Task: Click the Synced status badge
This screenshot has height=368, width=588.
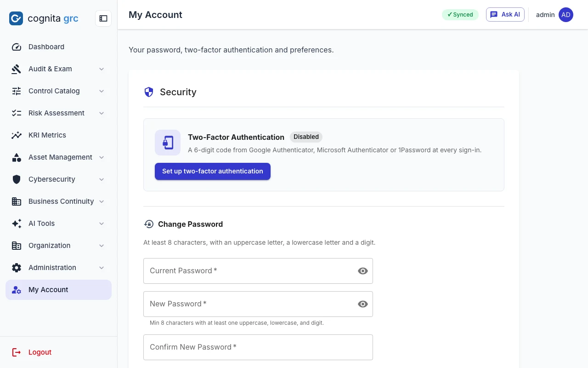Action: pyautogui.click(x=460, y=15)
